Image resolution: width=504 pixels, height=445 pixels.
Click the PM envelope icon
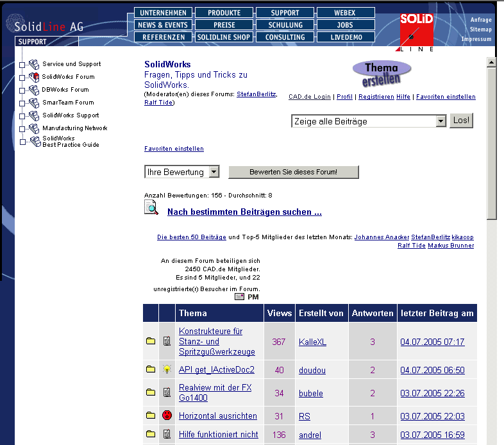tap(239, 297)
